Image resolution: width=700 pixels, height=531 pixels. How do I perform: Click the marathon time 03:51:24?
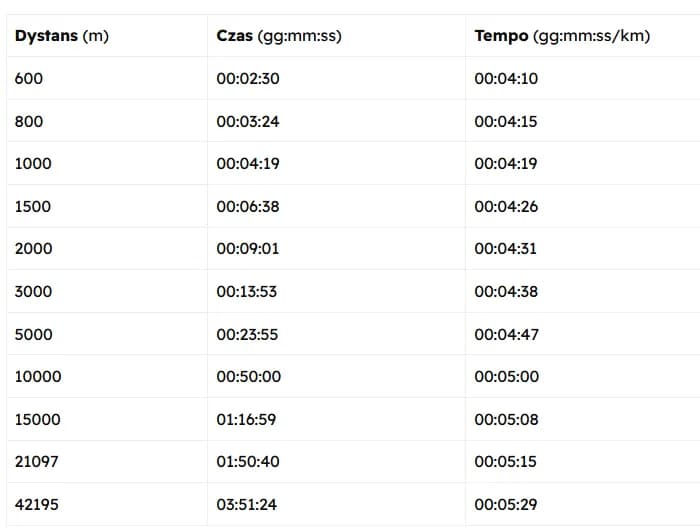[248, 504]
